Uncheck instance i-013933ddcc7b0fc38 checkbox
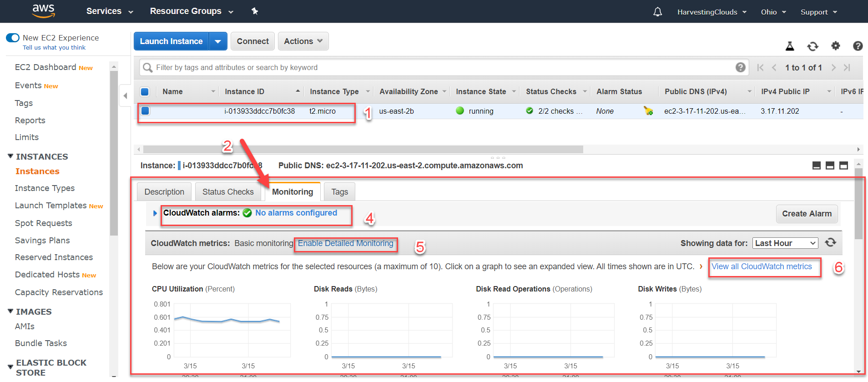Viewport: 868px width, 382px height. 145,111
